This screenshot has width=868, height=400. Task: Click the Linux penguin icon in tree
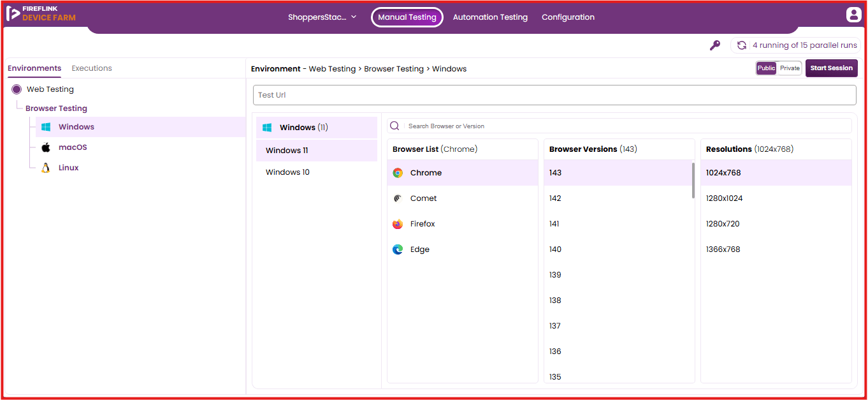45,168
